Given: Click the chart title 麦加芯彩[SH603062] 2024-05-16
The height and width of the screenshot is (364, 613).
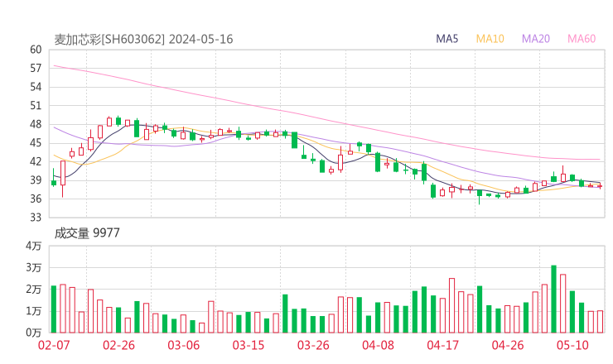Looking at the screenshot, I should pyautogui.click(x=143, y=39).
